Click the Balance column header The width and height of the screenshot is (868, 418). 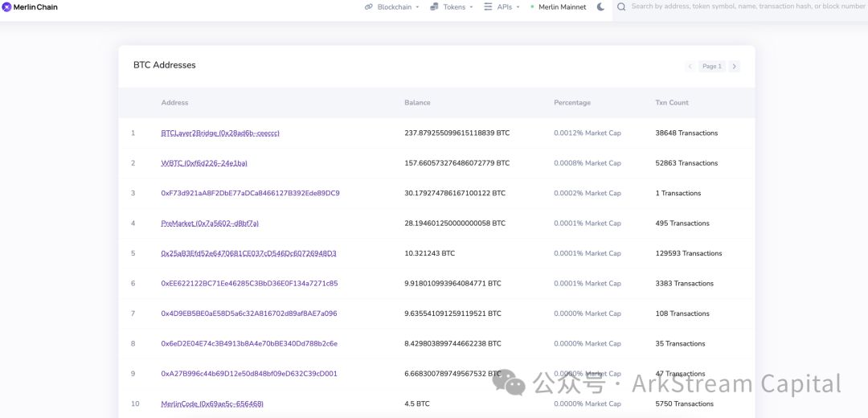coord(417,102)
